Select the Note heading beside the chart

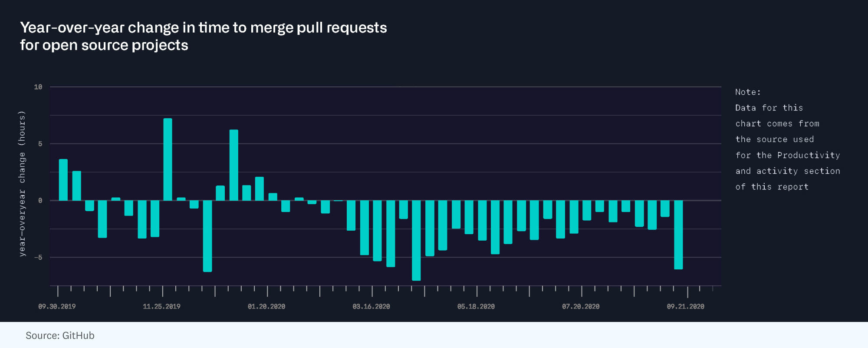[748, 92]
